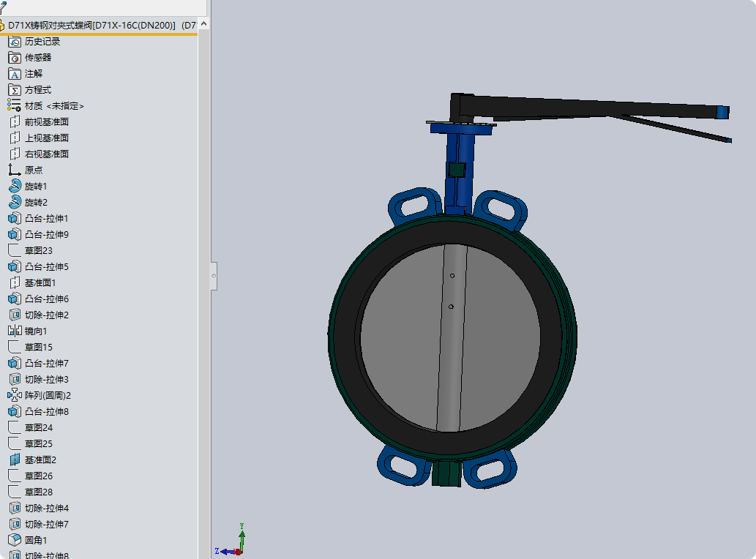Select the 凸台-拉伸6 feature label

click(x=47, y=299)
